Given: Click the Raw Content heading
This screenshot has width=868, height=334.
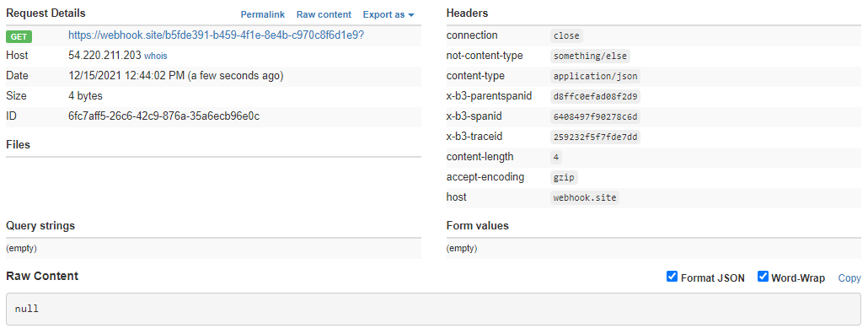Looking at the screenshot, I should [42, 276].
